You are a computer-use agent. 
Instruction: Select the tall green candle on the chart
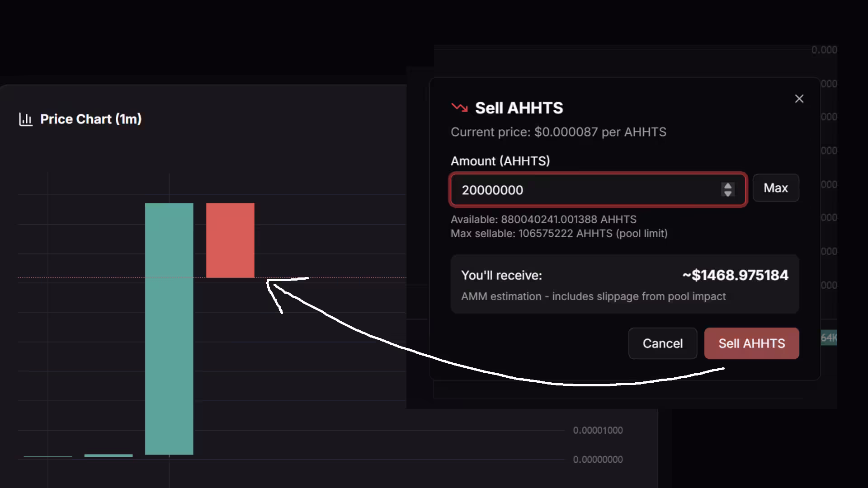coord(169,328)
